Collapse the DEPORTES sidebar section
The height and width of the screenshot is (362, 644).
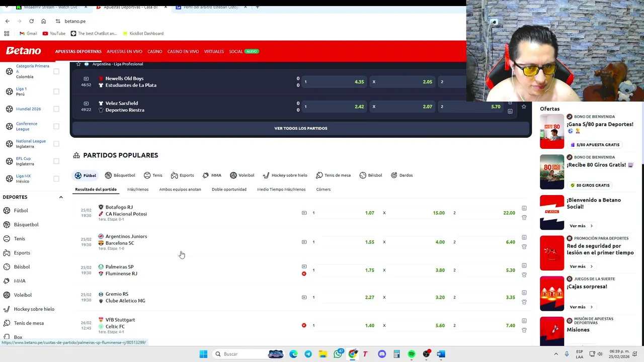61,197
